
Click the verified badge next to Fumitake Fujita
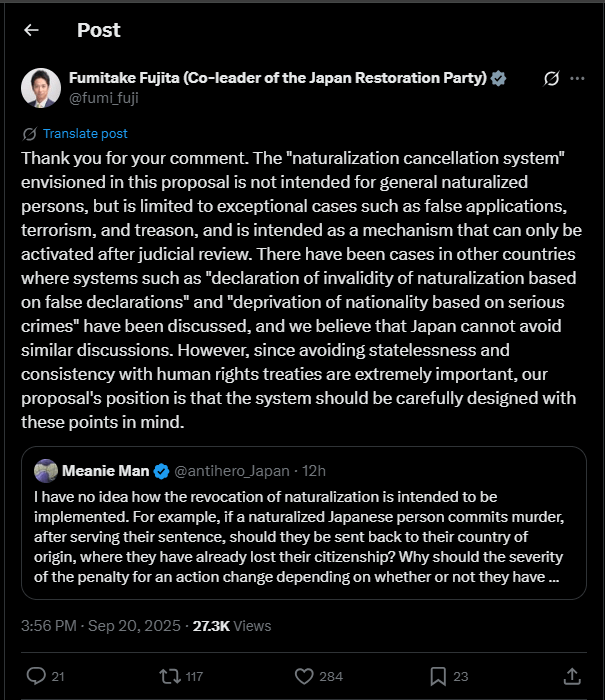click(x=498, y=79)
